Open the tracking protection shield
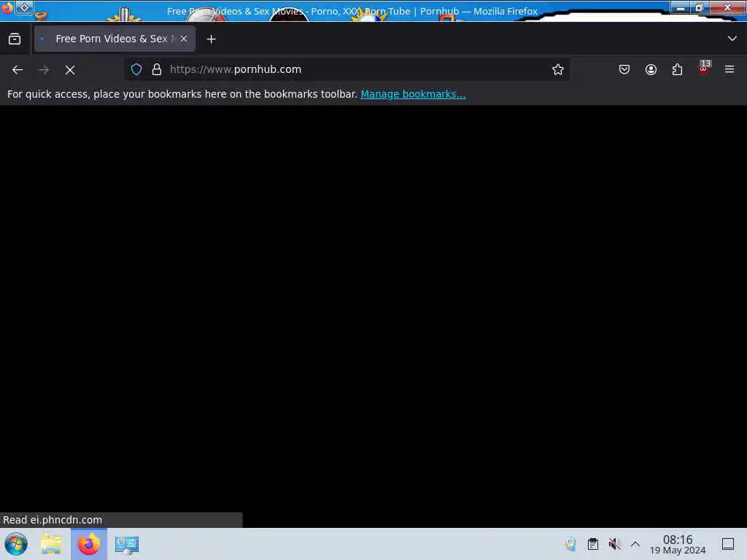 tap(136, 69)
